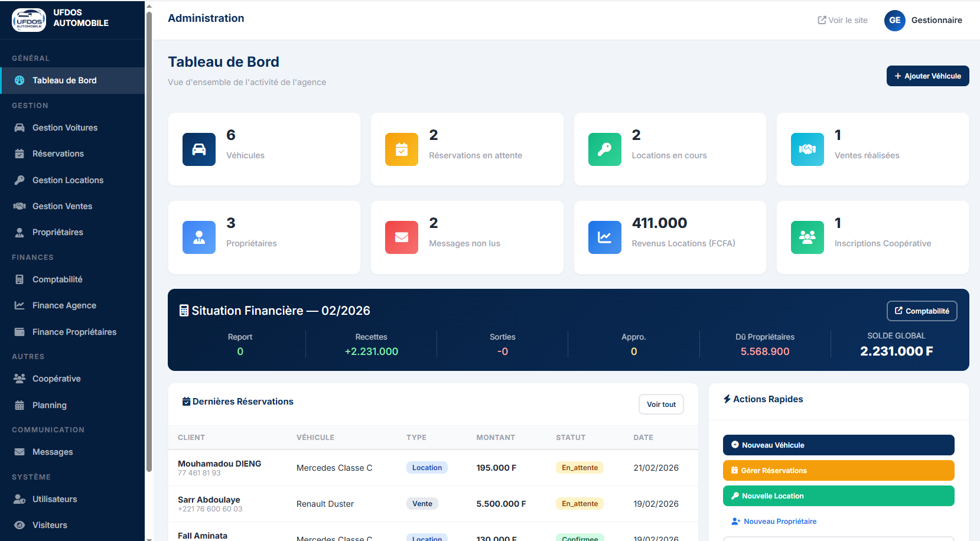The height and width of the screenshot is (541, 980).
Task: Click the green group icon for Inscriptions Coopérative
Action: click(x=807, y=237)
